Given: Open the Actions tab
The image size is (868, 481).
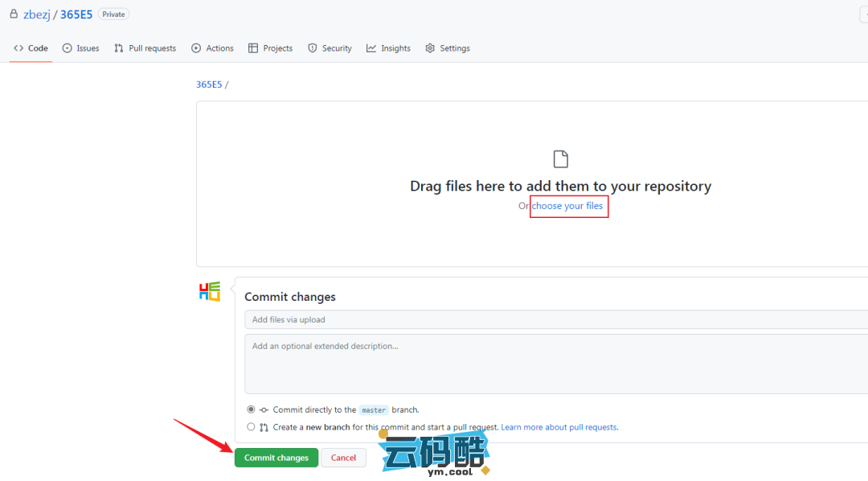Looking at the screenshot, I should point(212,48).
